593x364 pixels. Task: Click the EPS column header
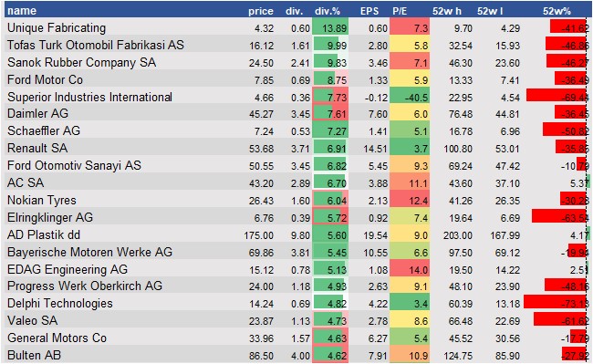coord(369,11)
